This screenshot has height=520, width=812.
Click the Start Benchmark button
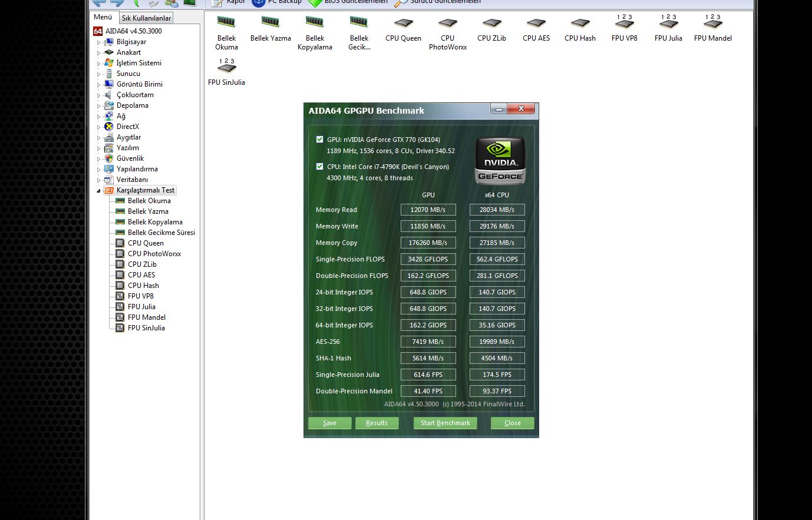[x=445, y=423]
